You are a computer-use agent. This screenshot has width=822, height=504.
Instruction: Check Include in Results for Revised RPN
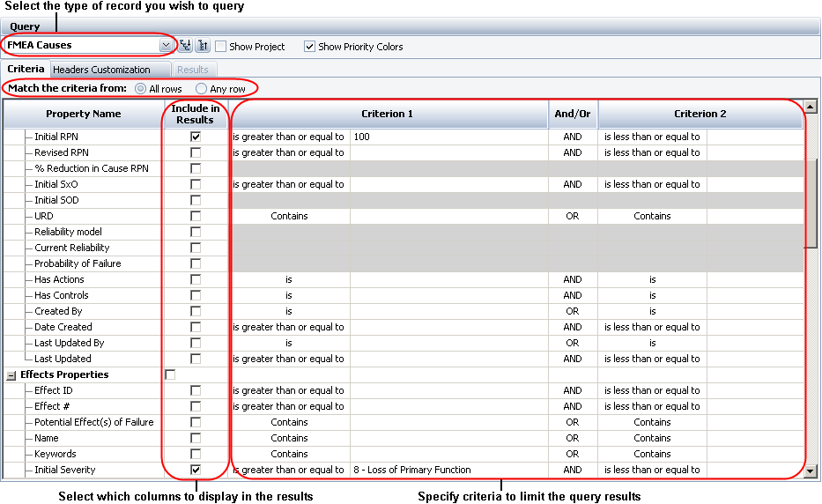click(x=196, y=152)
